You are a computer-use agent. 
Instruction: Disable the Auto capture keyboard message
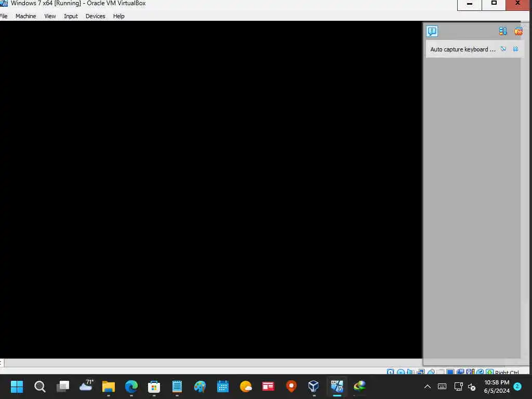click(x=503, y=49)
